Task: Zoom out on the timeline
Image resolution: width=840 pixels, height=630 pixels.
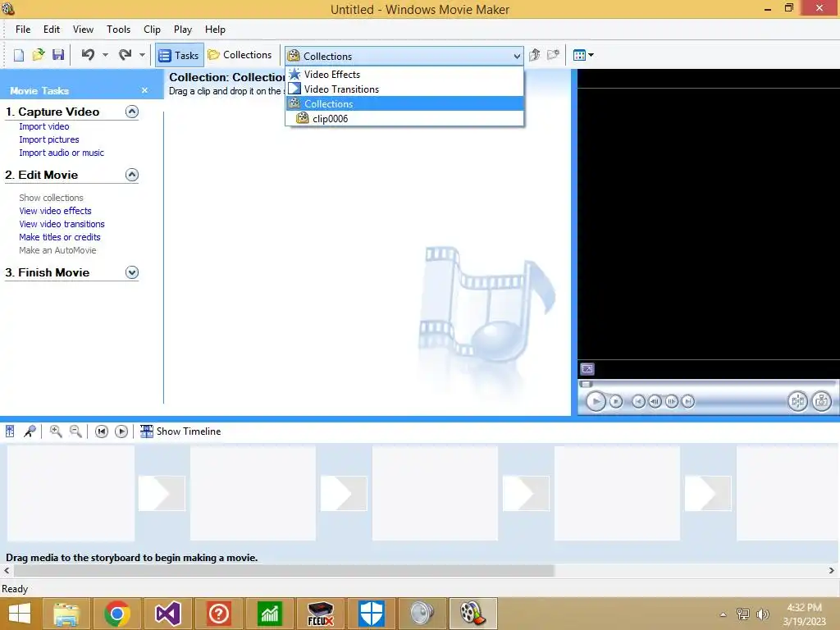Action: click(75, 431)
